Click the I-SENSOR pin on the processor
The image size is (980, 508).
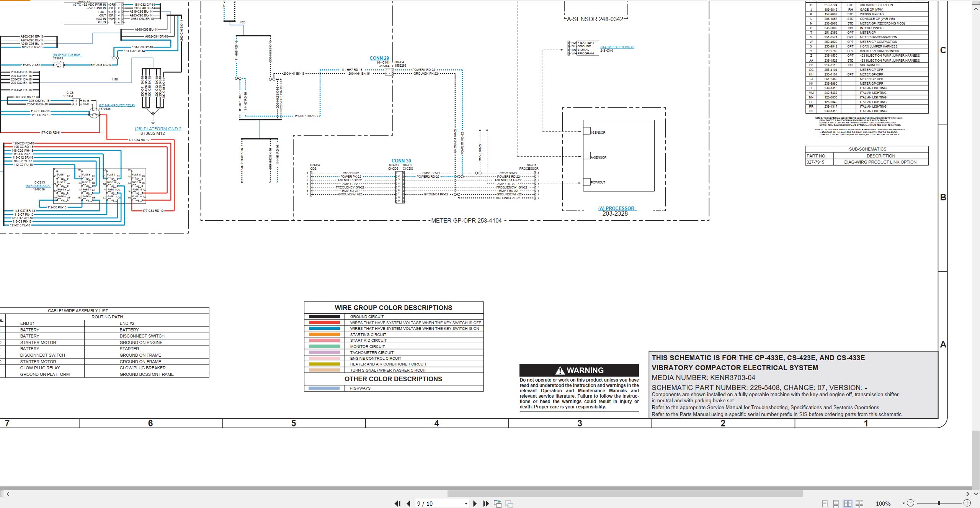pos(587,131)
